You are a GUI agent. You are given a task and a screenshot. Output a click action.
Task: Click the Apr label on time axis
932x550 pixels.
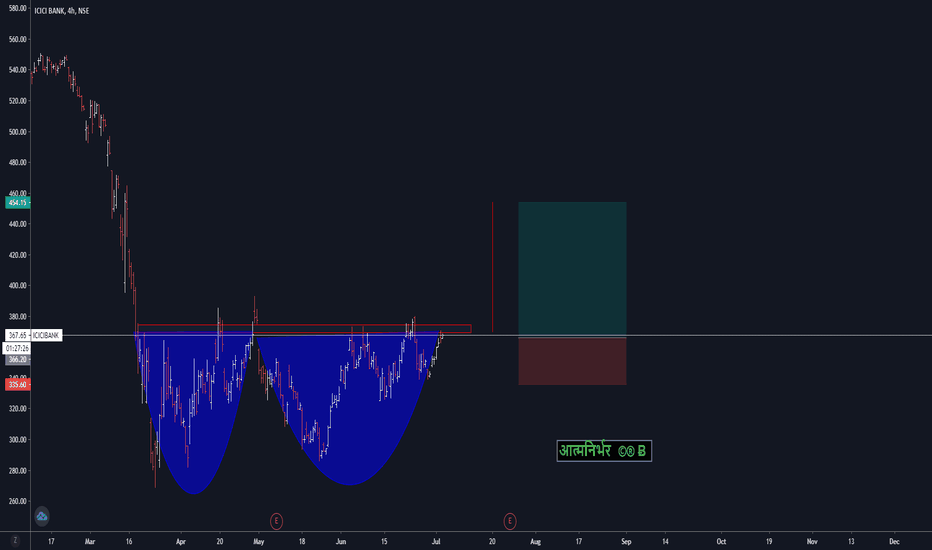tap(181, 541)
